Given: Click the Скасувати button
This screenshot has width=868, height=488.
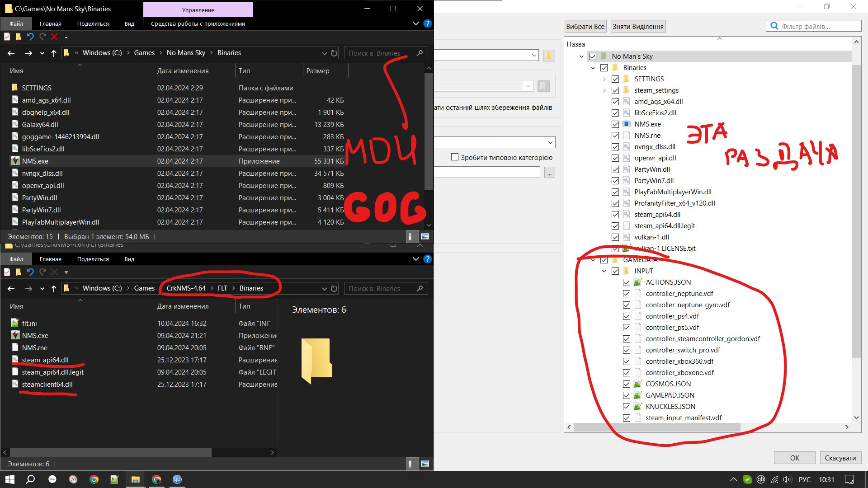Looking at the screenshot, I should click(x=840, y=458).
